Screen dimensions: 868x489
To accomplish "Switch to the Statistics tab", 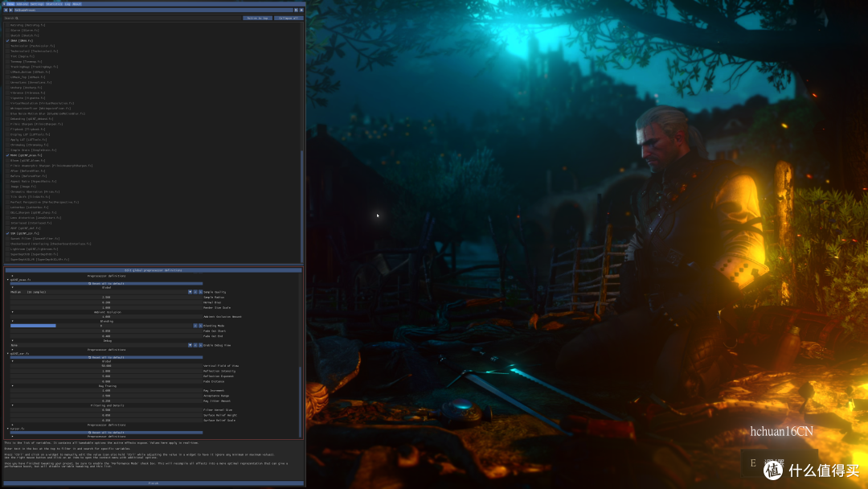I will point(55,4).
